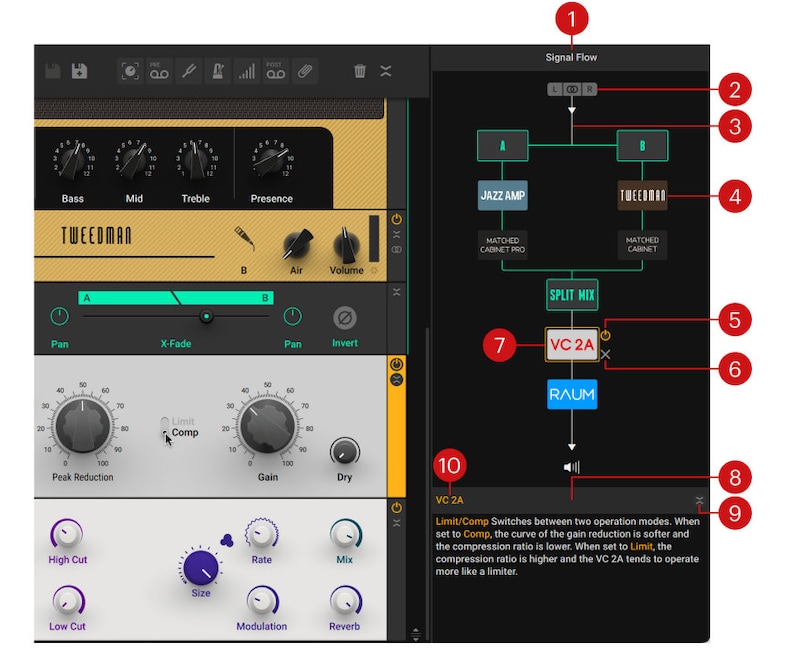Click the Raum Modulation knob
The image size is (794, 654).
[261, 601]
